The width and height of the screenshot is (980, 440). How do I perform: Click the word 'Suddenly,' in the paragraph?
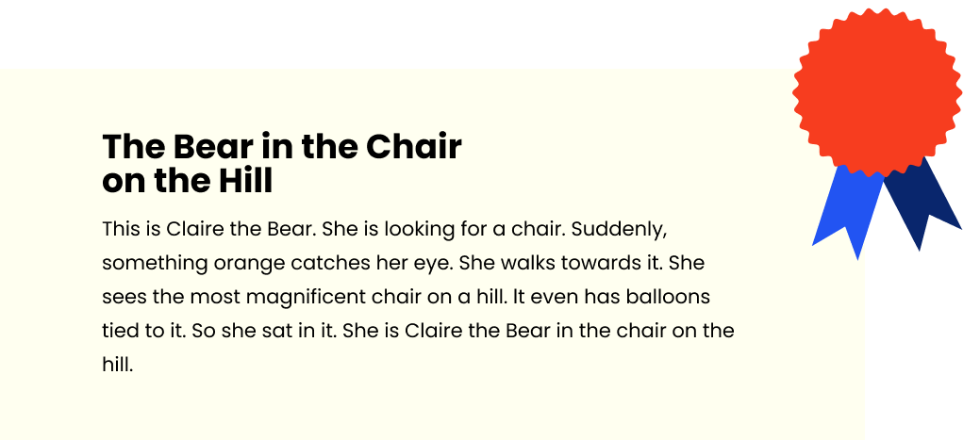pos(620,230)
